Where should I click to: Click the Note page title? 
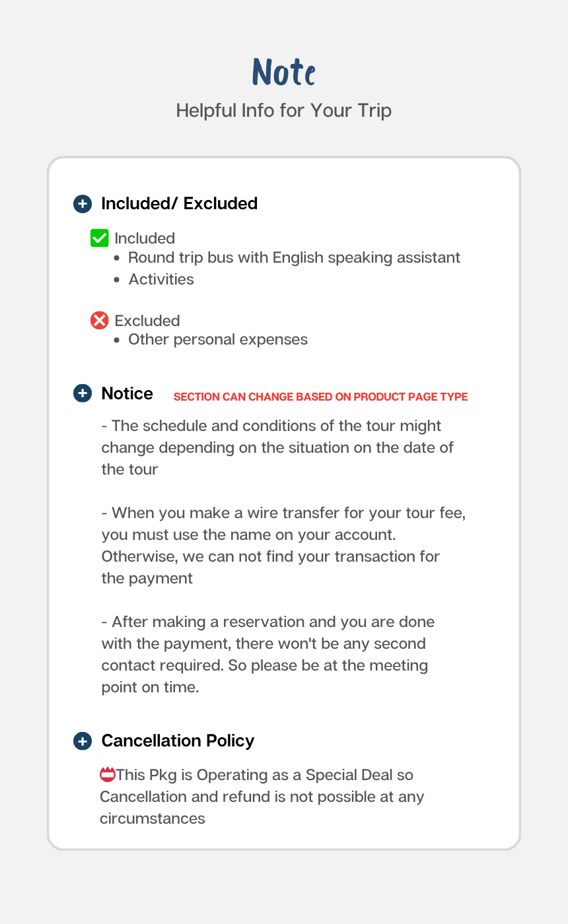coord(284,72)
